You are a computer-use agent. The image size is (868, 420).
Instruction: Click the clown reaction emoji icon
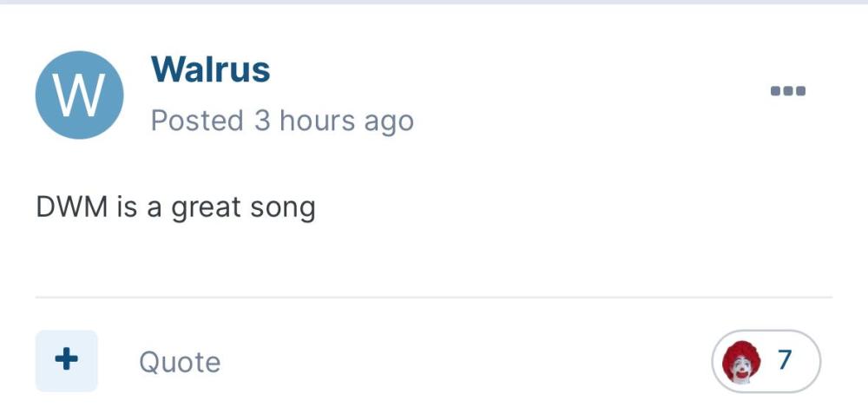pos(741,361)
